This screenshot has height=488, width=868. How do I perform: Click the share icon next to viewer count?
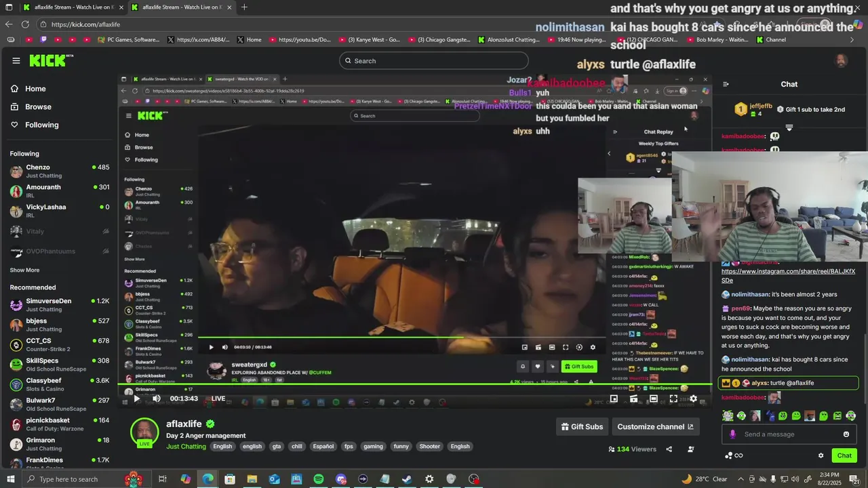(669, 449)
